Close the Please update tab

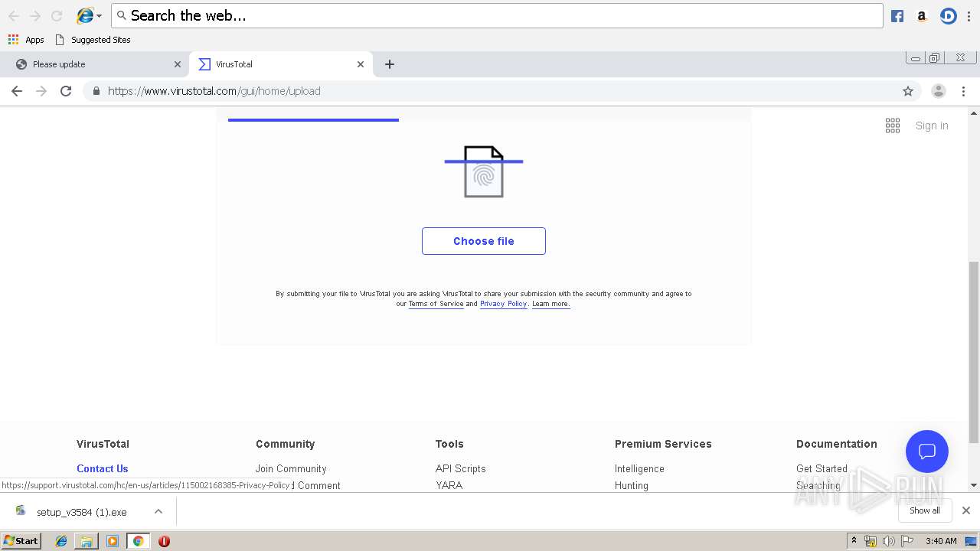pyautogui.click(x=178, y=64)
